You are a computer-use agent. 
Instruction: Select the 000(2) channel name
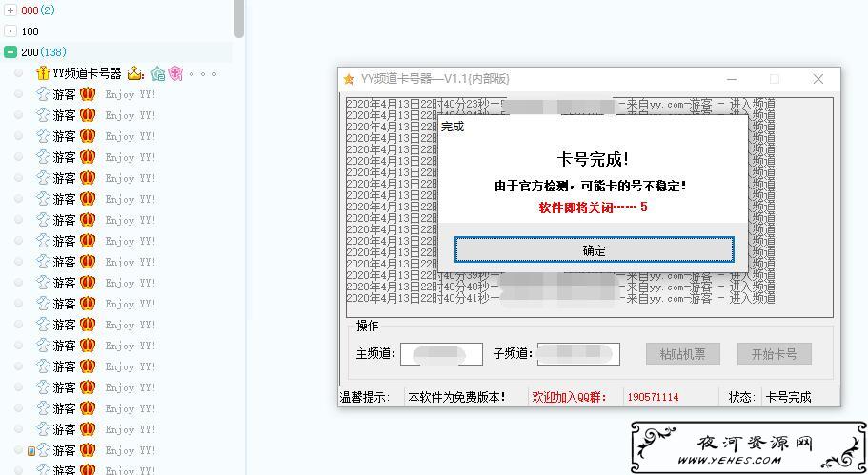(38, 10)
